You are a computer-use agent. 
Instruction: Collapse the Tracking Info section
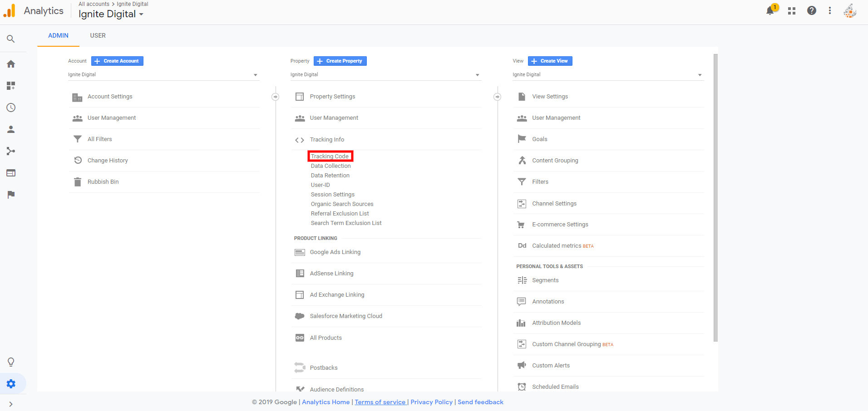(x=327, y=140)
